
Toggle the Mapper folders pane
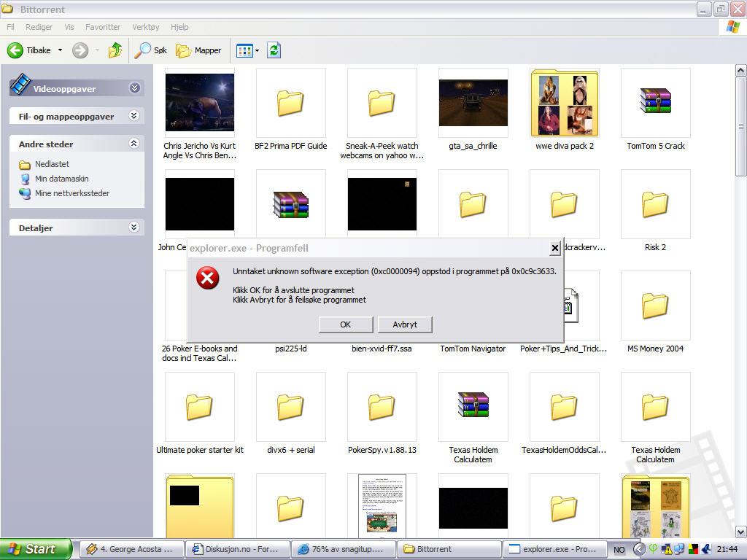(198, 50)
